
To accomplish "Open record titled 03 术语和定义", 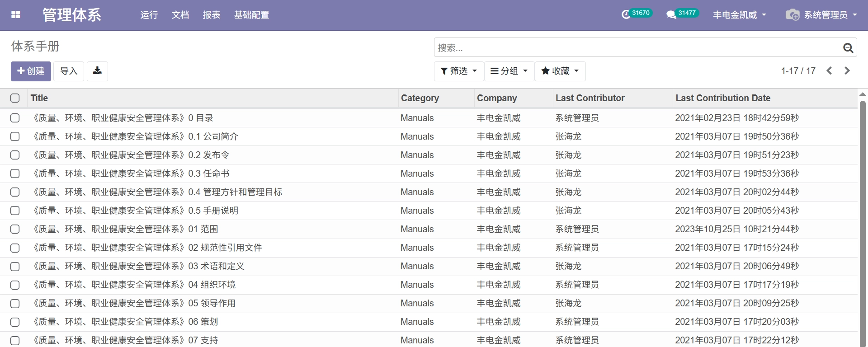I will [137, 266].
